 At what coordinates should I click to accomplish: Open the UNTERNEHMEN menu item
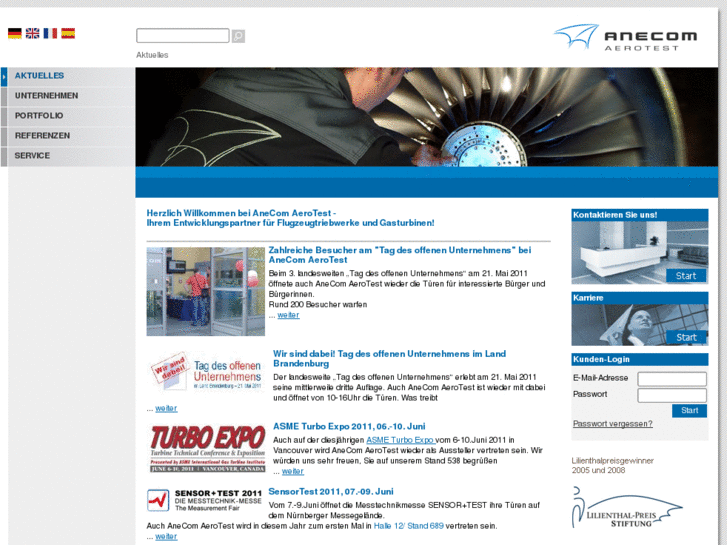click(68, 96)
